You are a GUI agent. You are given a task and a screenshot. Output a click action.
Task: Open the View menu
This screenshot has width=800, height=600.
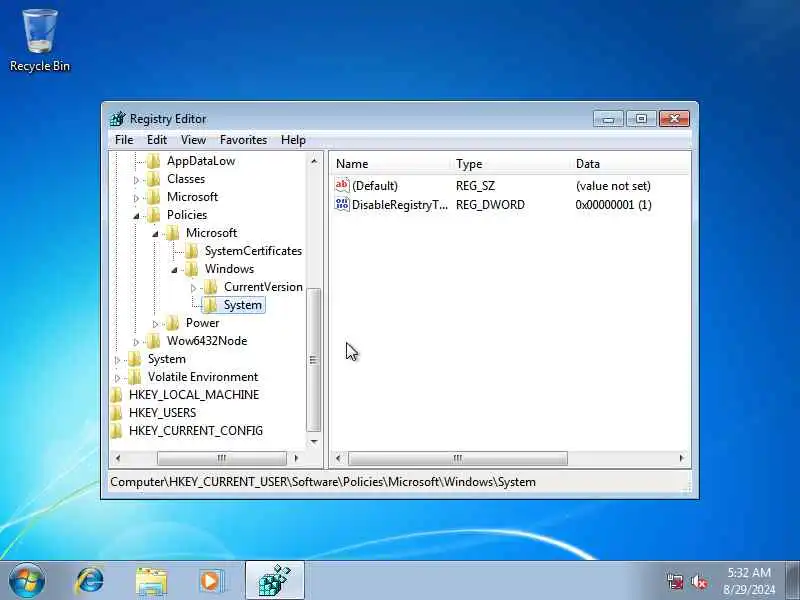click(193, 140)
